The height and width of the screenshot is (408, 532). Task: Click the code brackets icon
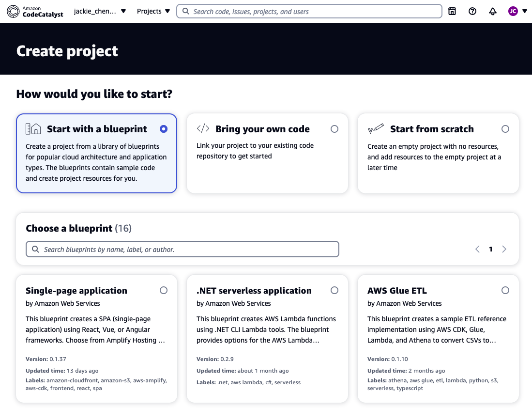pos(203,129)
